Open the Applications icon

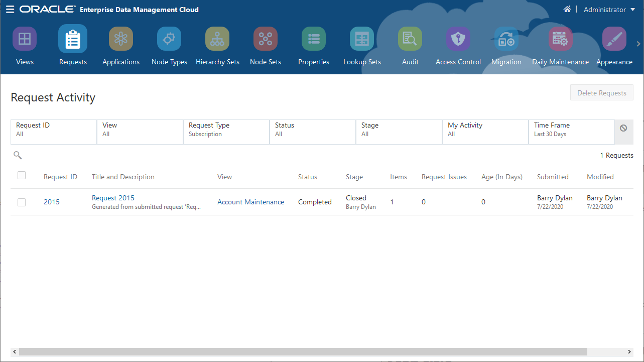[x=121, y=39]
